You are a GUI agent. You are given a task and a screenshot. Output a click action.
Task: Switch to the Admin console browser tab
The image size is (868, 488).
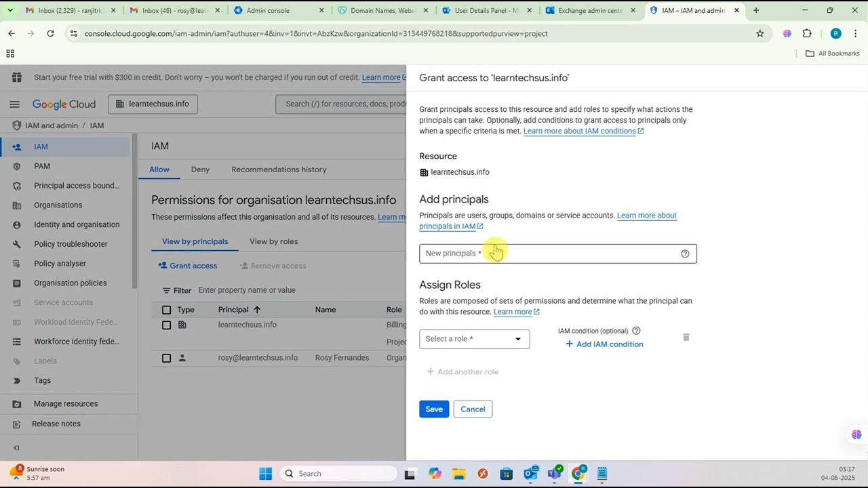click(x=277, y=10)
